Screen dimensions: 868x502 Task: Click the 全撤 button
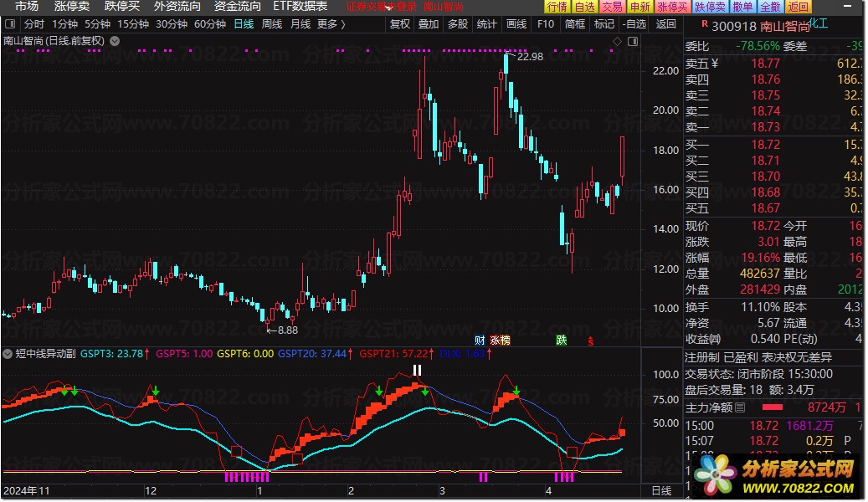click(x=770, y=7)
